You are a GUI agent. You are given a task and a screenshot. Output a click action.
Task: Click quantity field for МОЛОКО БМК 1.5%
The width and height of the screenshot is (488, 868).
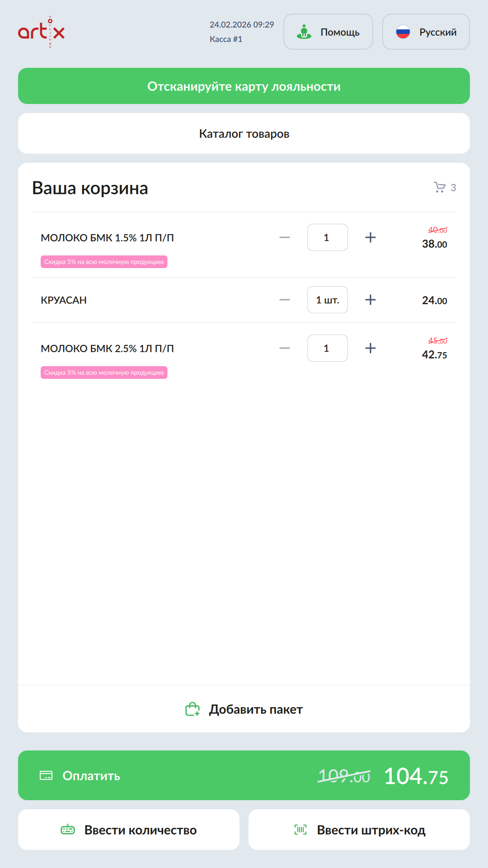point(327,237)
